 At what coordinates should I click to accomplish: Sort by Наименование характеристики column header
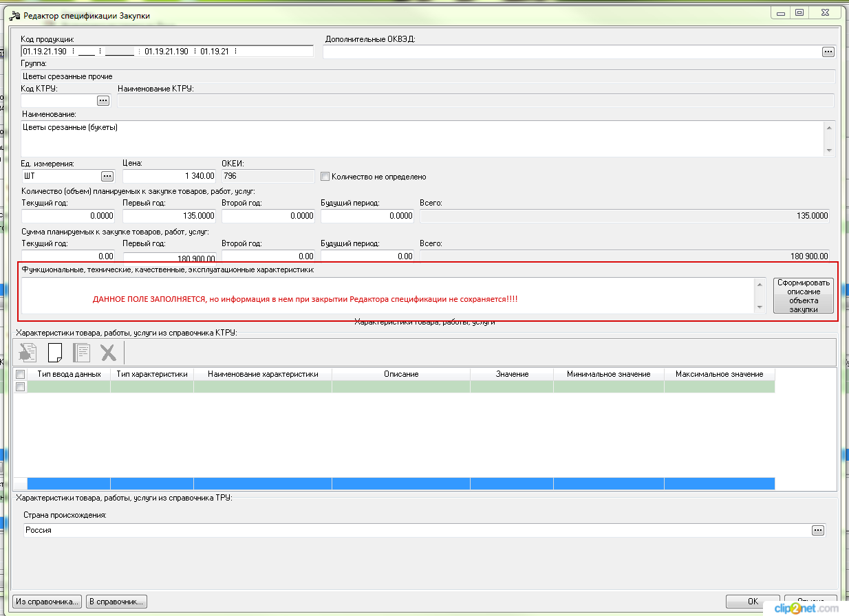click(x=262, y=374)
